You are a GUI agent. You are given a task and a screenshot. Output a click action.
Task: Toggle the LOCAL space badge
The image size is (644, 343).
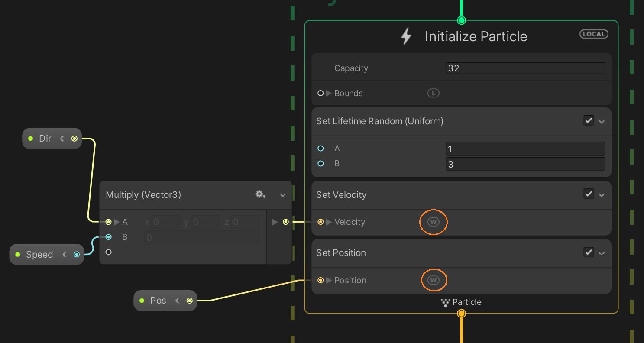[594, 34]
